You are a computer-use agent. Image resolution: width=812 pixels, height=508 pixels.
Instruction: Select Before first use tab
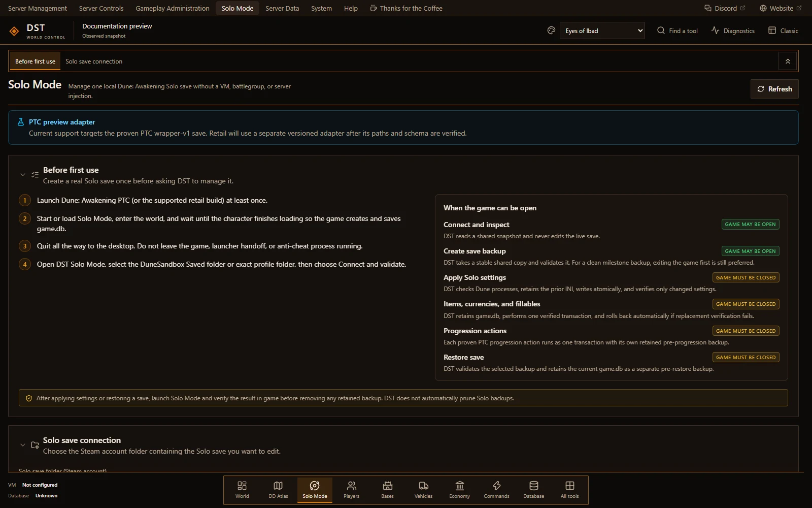pyautogui.click(x=35, y=61)
